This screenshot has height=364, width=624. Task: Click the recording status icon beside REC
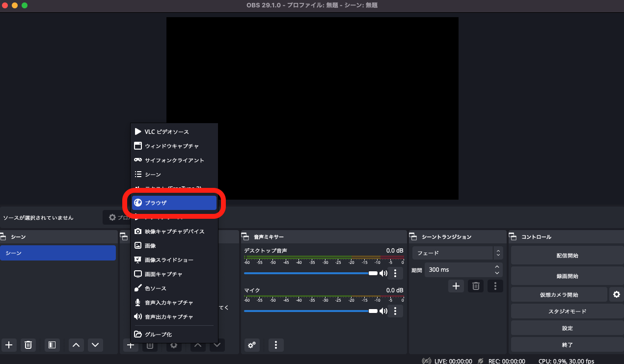[481, 361]
